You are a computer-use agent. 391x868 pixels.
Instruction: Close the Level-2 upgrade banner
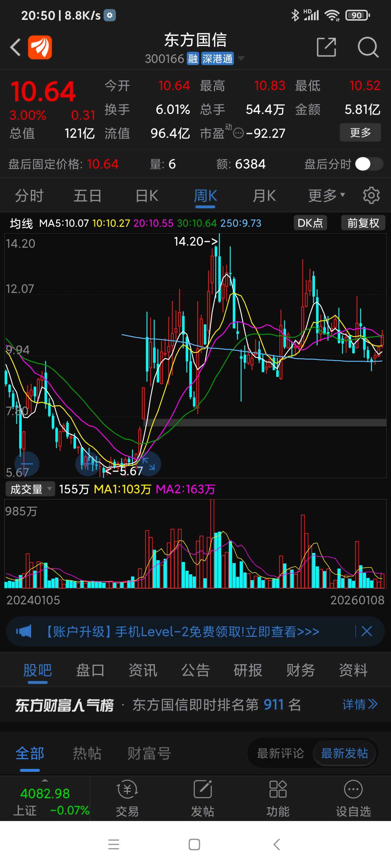[x=367, y=631]
